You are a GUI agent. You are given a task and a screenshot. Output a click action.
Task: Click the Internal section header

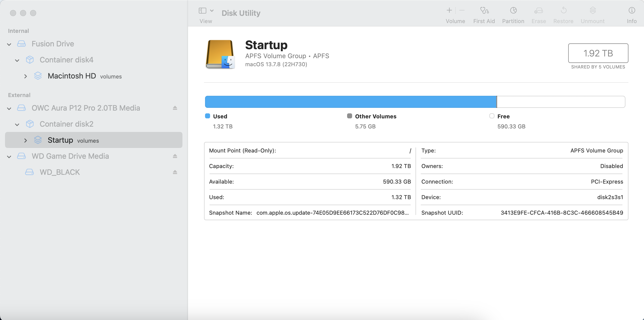tap(18, 31)
